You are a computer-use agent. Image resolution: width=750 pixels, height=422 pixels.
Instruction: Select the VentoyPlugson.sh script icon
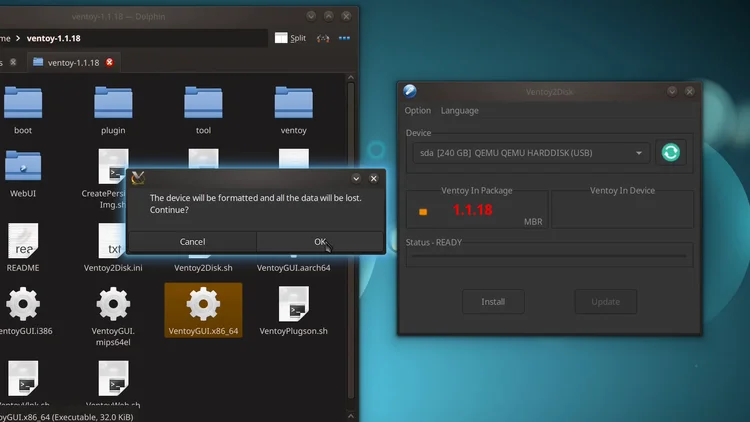(294, 304)
